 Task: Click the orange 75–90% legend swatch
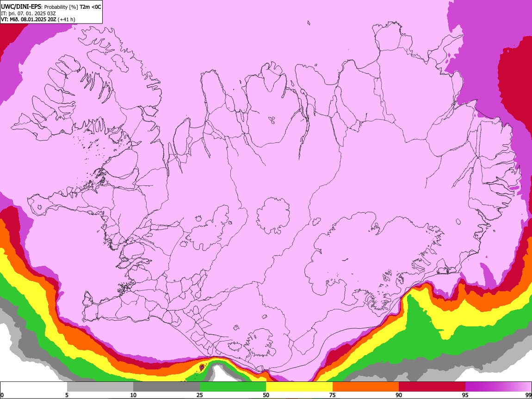(x=366, y=387)
